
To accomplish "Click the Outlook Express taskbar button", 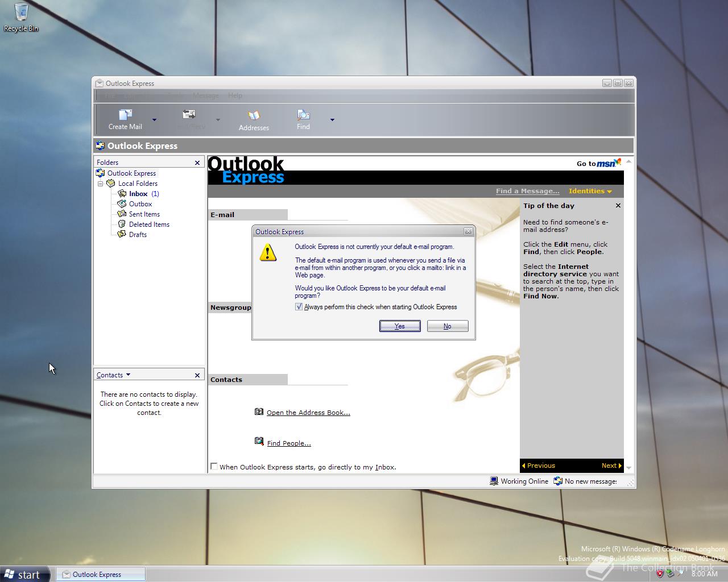I will click(100, 574).
